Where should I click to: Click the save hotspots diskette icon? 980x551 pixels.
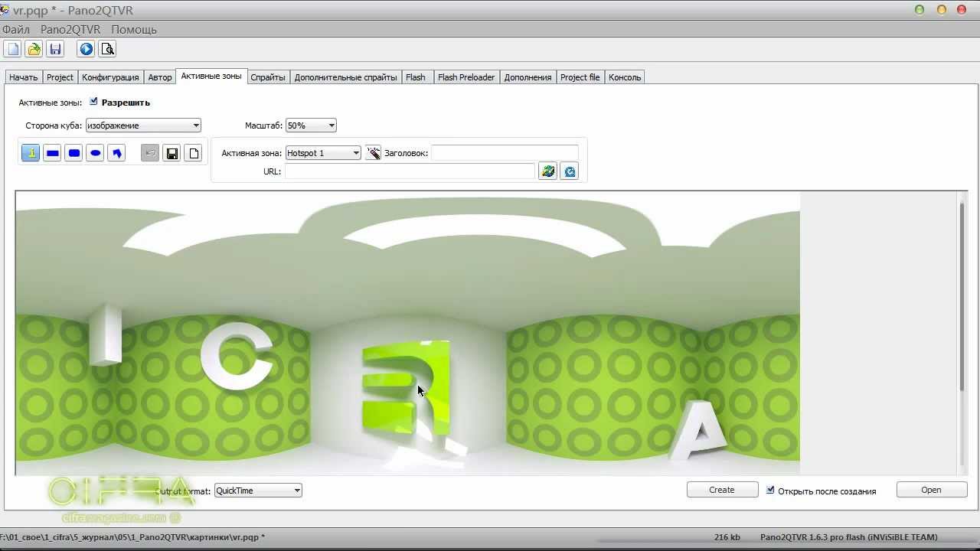(x=171, y=153)
